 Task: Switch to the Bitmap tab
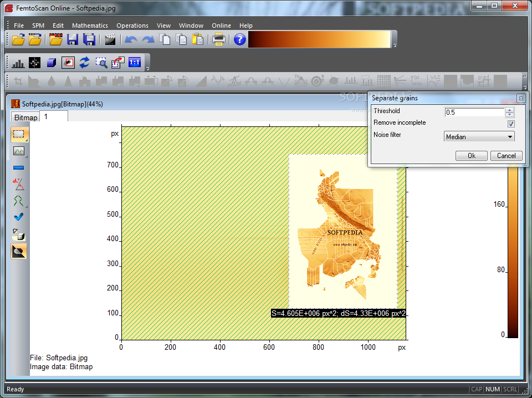pos(25,118)
